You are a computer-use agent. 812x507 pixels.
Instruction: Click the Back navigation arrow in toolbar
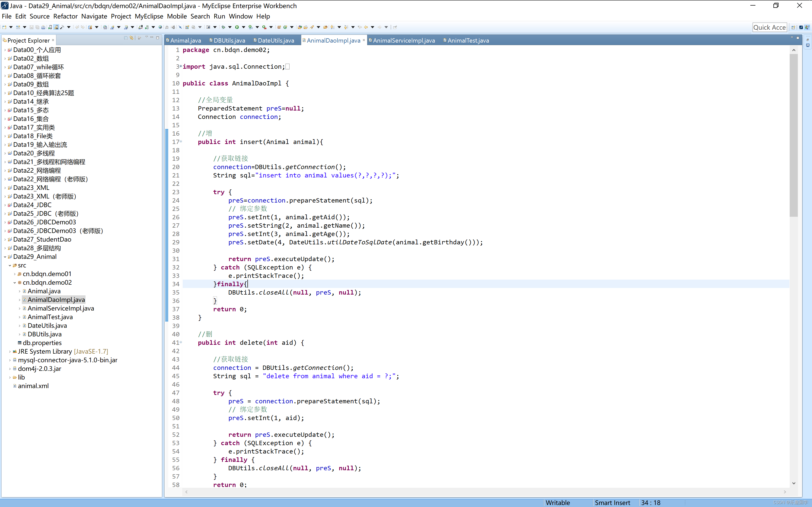pyautogui.click(x=366, y=27)
